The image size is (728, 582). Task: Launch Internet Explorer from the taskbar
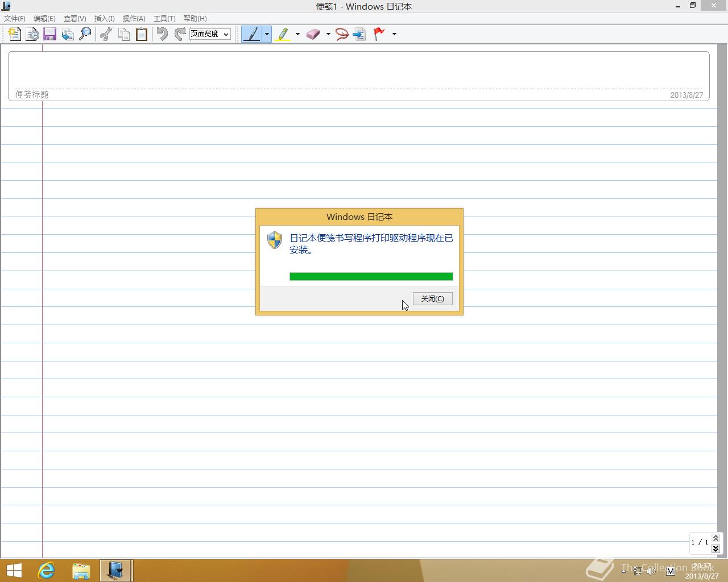pos(46,571)
